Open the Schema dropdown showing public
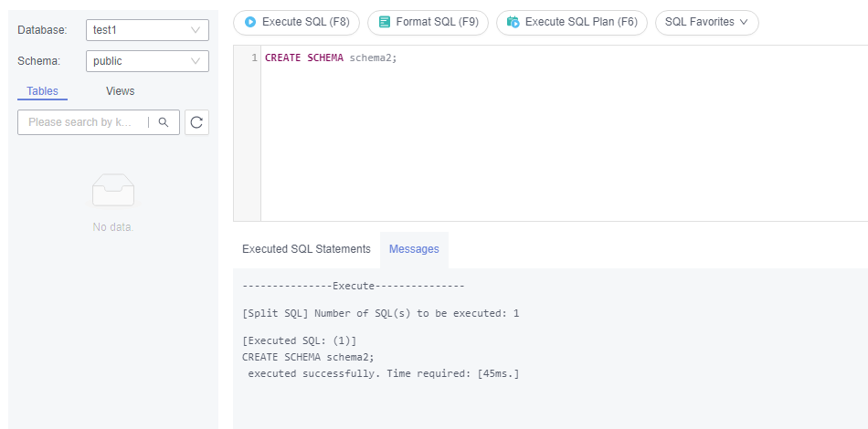 pyautogui.click(x=147, y=61)
